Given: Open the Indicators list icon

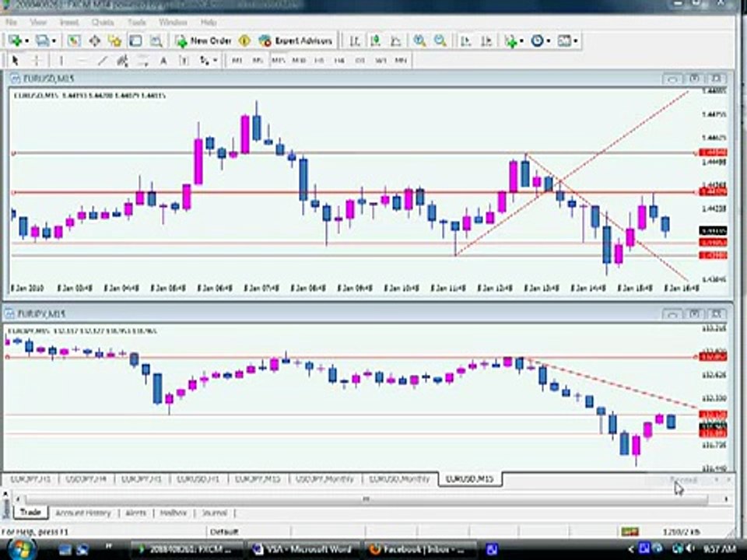Looking at the screenshot, I should pos(511,41).
